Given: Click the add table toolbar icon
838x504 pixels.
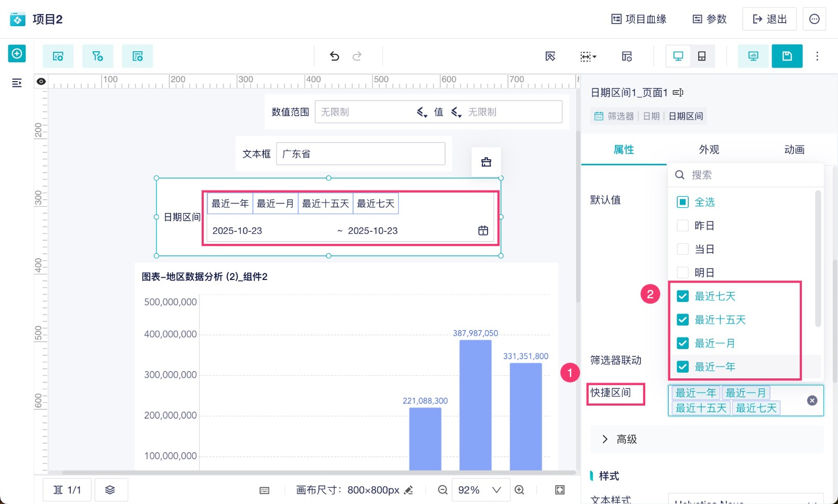Looking at the screenshot, I should (138, 56).
